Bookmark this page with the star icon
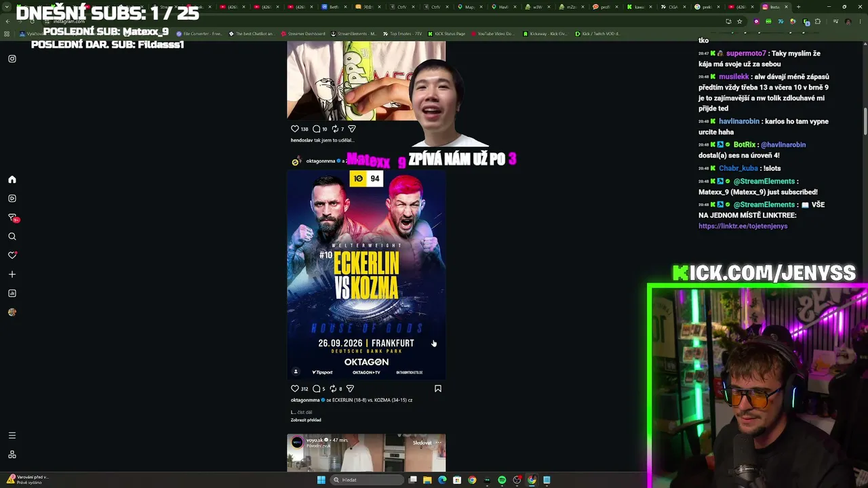Image resolution: width=868 pixels, height=488 pixels. pos(740,21)
